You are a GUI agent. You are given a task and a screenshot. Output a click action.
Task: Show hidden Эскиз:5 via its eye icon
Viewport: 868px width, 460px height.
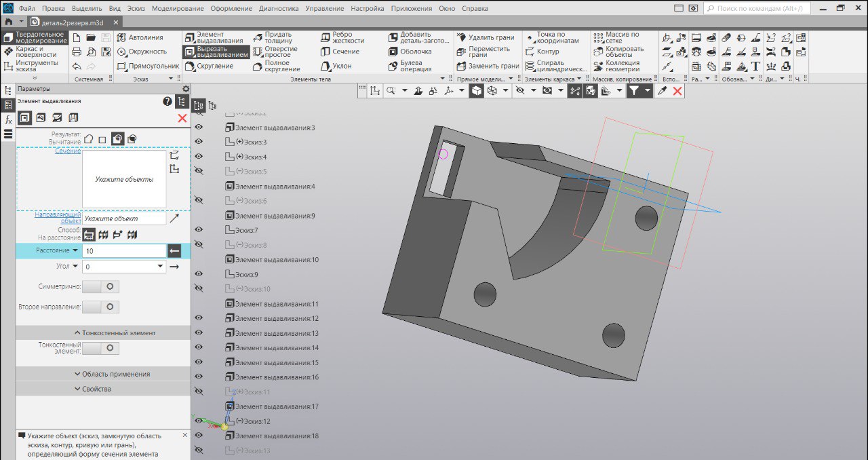[199, 172]
